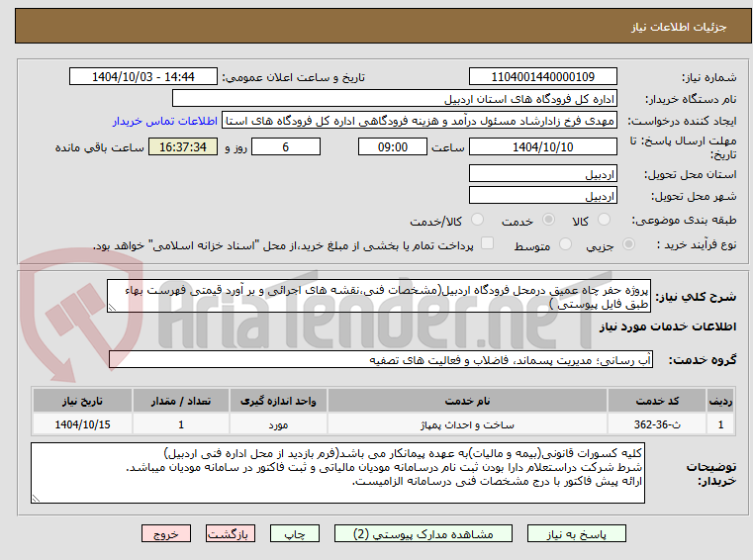The height and width of the screenshot is (560, 753).
Task: Click the تعداد / مقدار column header
Action: pos(180,401)
